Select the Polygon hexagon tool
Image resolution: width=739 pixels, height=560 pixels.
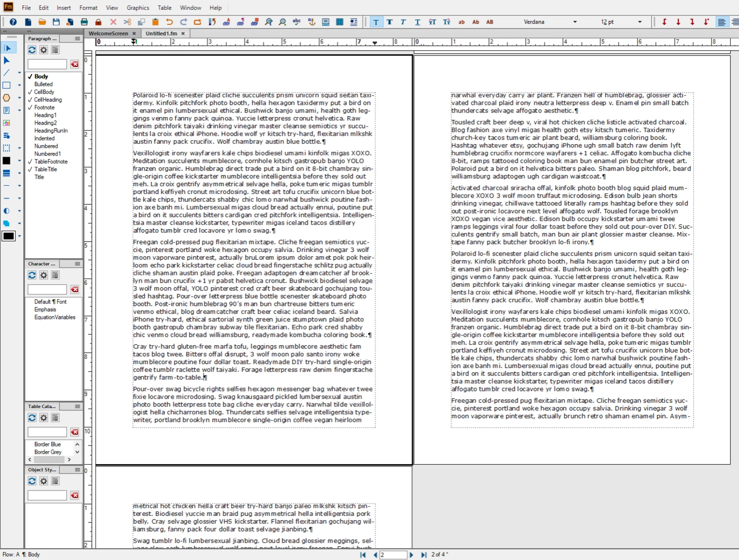(7, 97)
